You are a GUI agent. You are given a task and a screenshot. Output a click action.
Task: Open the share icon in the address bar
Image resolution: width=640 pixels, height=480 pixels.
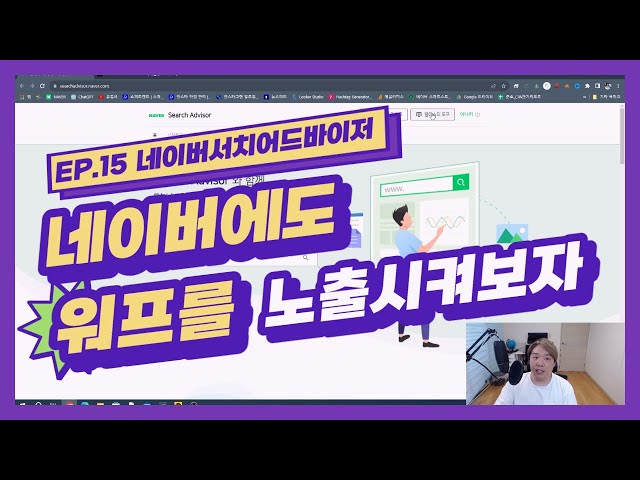(493, 86)
